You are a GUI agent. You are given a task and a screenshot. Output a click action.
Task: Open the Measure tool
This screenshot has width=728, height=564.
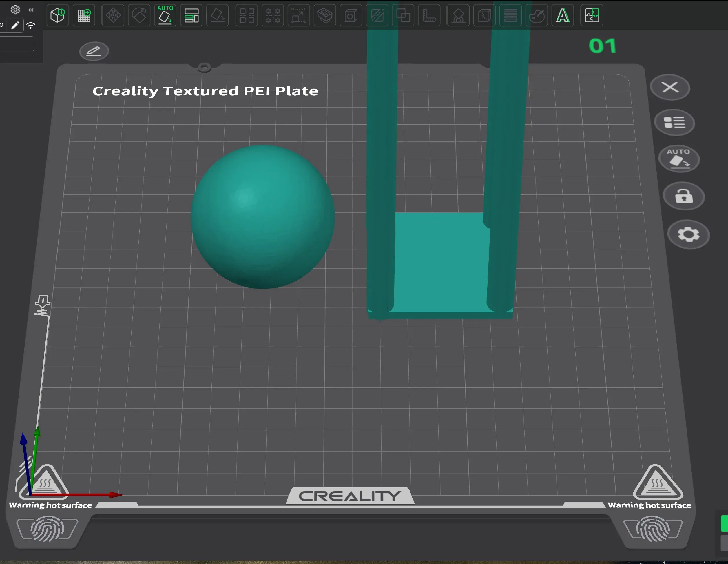click(429, 15)
